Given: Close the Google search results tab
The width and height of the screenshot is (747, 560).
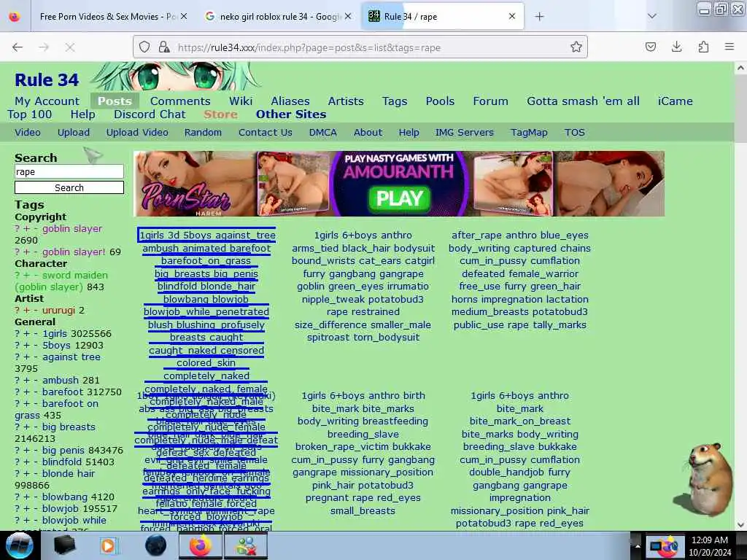Looking at the screenshot, I should 348,16.
